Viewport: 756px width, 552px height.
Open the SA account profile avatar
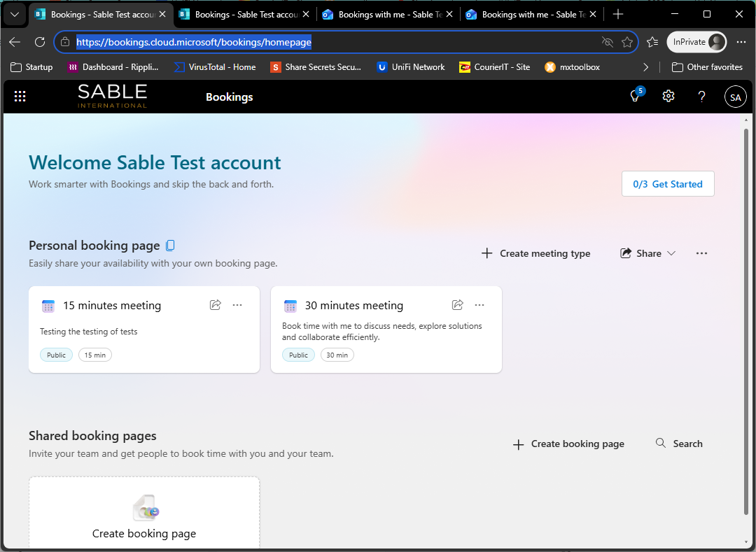[x=735, y=97]
